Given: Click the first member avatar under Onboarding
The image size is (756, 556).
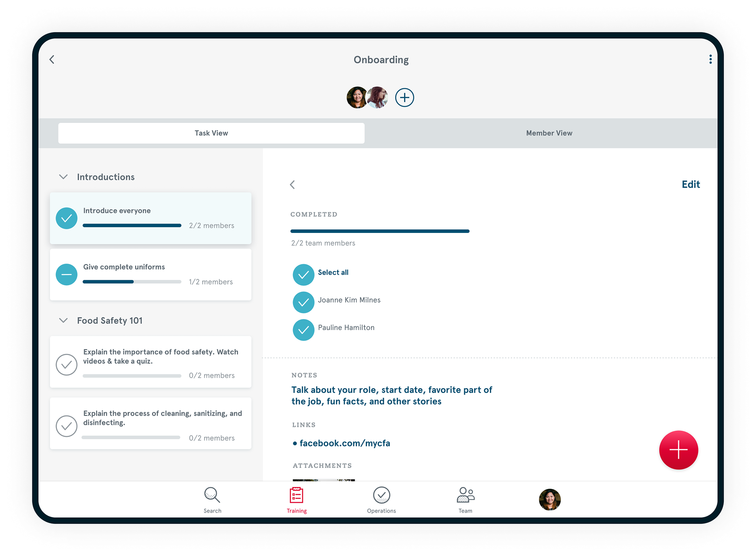Looking at the screenshot, I should point(357,97).
